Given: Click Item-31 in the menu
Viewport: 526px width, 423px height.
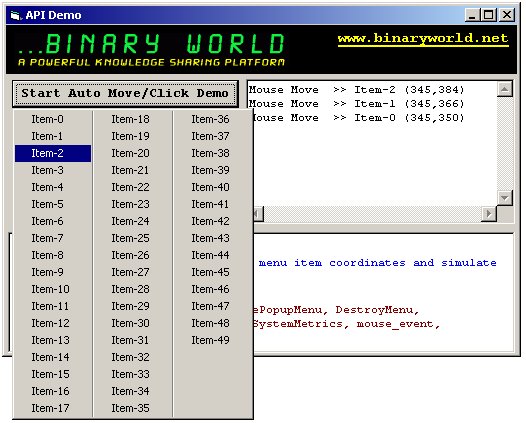Looking at the screenshot, I should [x=133, y=340].
